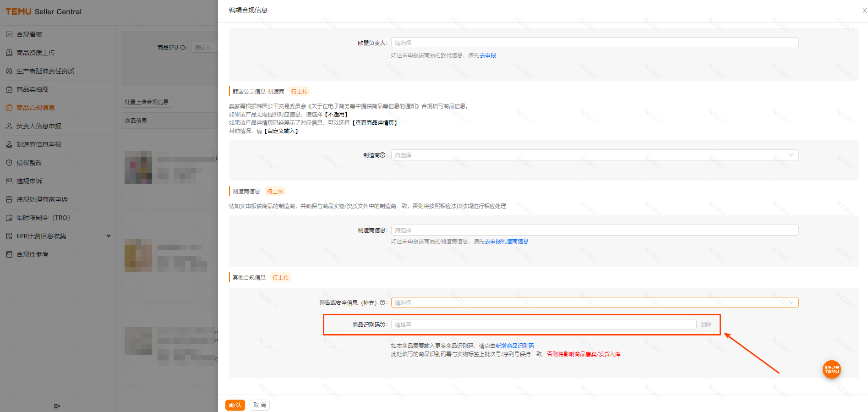Click 待上传 tag beside 其他合规信息
Viewport: 868px width, 412px height.
pos(281,278)
